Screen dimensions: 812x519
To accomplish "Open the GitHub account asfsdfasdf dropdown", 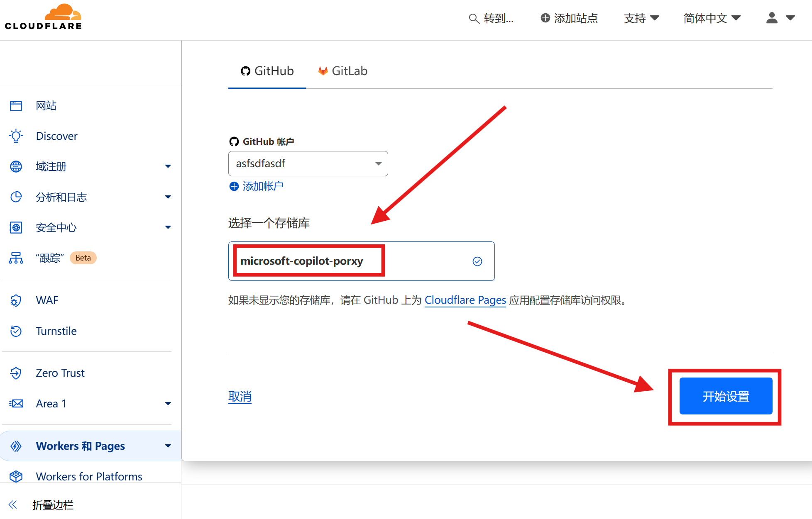I will point(308,163).
